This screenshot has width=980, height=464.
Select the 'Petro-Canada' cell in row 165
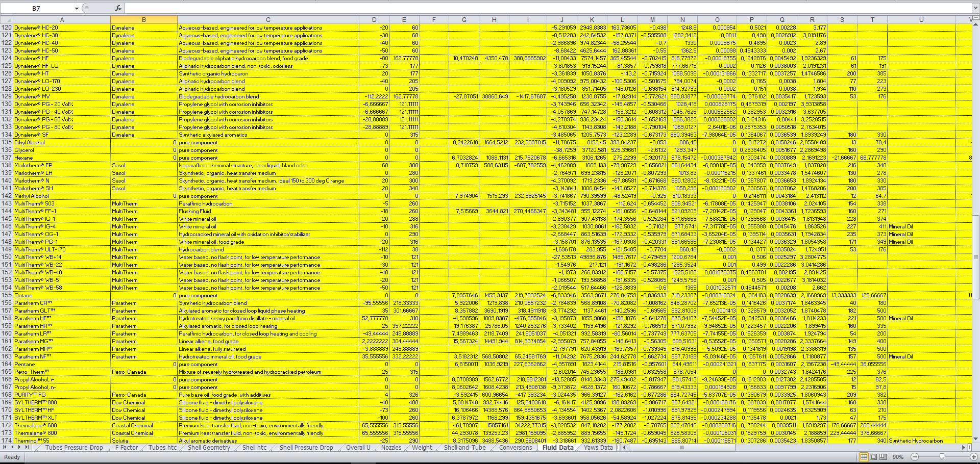point(144,372)
